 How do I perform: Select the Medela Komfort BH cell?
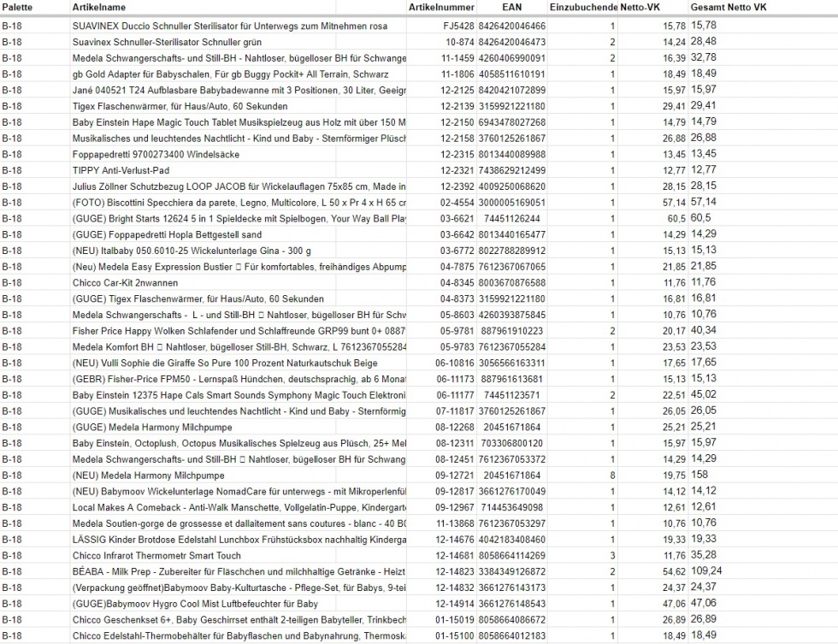coord(239,346)
